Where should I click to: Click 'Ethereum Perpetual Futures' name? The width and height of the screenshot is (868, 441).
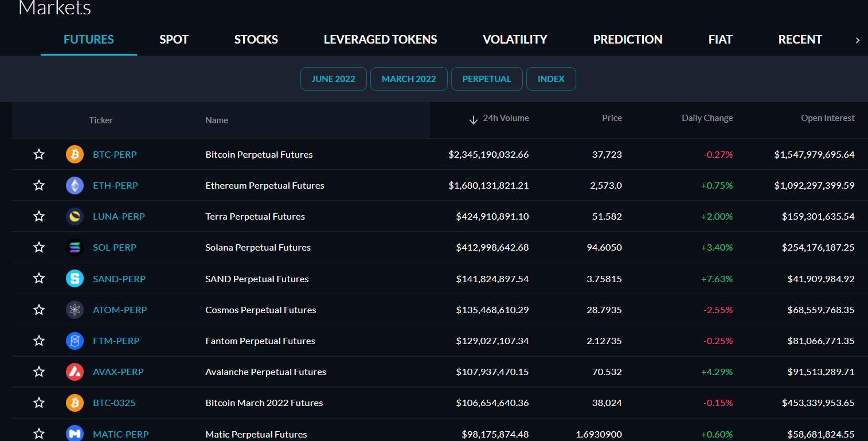(265, 185)
